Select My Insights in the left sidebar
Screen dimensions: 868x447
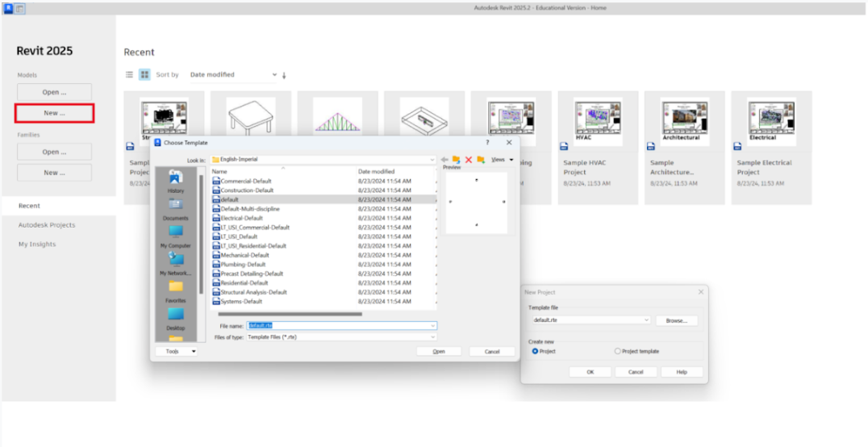[x=37, y=244]
